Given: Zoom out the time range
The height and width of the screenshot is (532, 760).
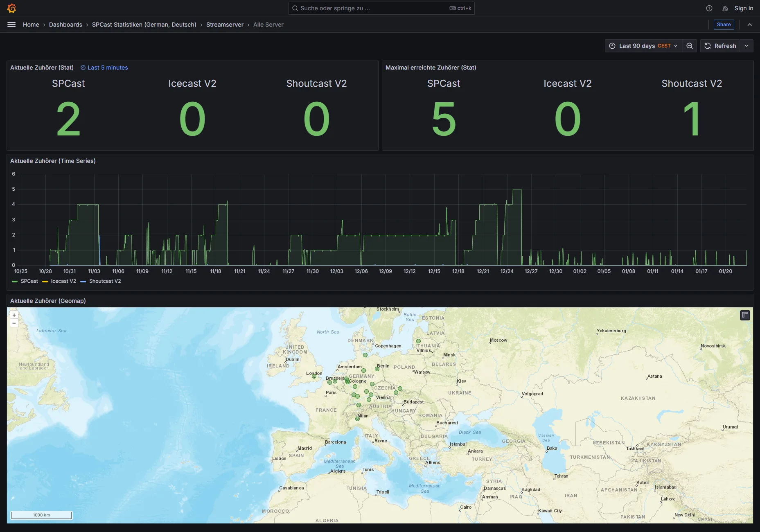Looking at the screenshot, I should 690,46.
